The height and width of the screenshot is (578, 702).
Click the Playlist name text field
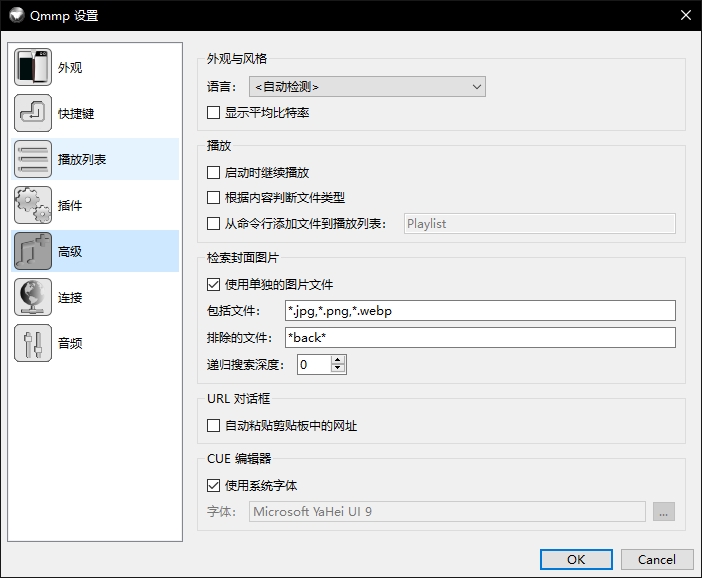539,223
